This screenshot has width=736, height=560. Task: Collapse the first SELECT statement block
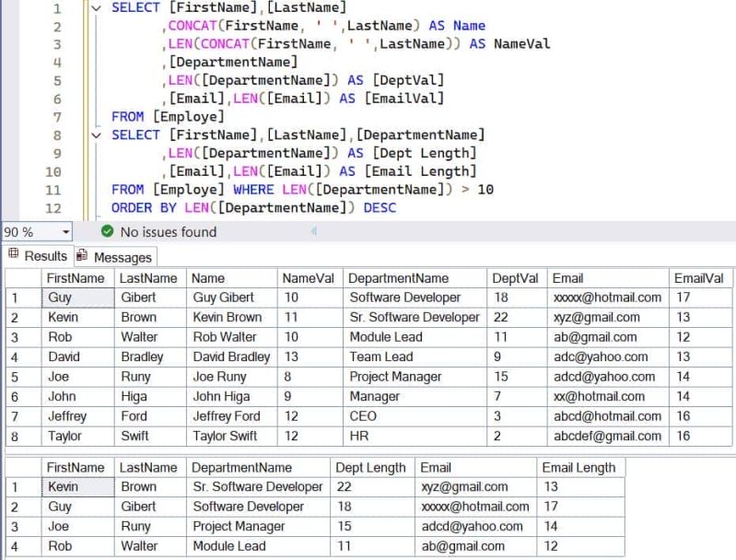[x=96, y=8]
